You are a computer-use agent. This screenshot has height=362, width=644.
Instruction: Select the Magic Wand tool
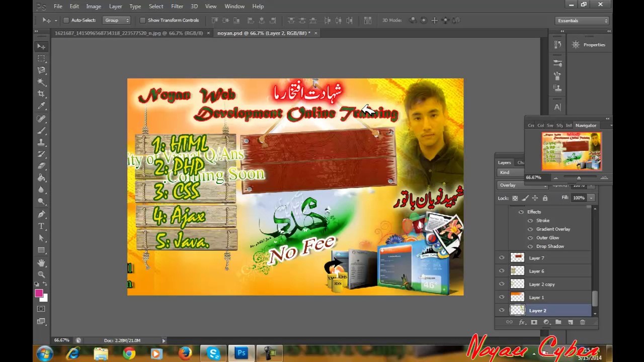[41, 82]
